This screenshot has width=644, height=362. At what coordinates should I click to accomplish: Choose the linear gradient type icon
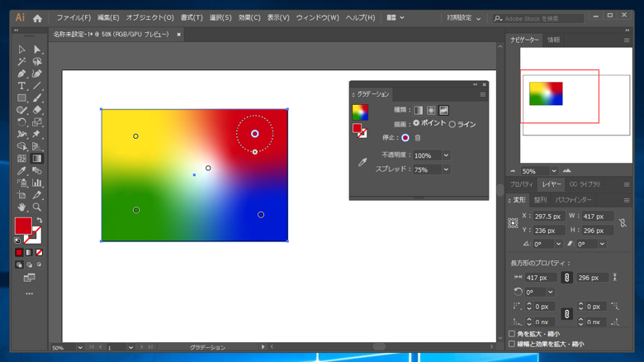point(419,110)
